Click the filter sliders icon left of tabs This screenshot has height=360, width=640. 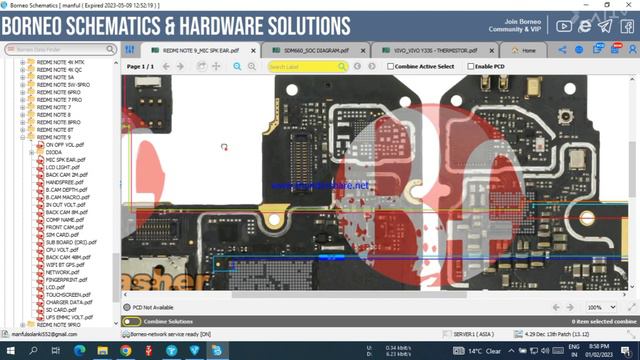coord(130,50)
